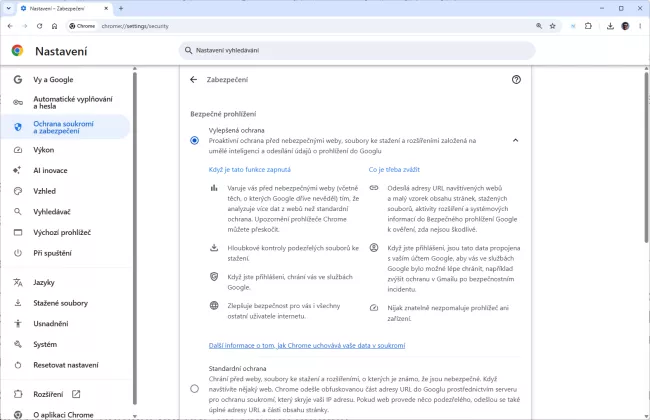Click the Bezpečné prohlížení heading

pyautogui.click(x=223, y=114)
